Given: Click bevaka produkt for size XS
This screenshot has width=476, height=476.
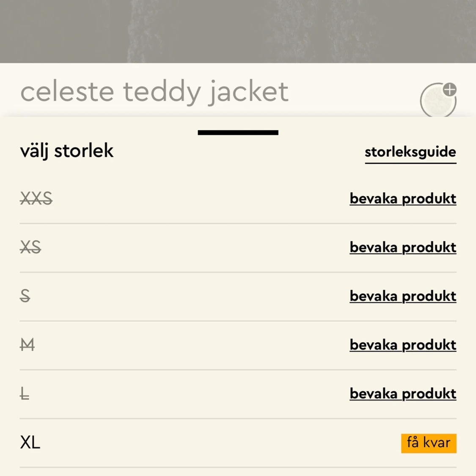Looking at the screenshot, I should [403, 247].
